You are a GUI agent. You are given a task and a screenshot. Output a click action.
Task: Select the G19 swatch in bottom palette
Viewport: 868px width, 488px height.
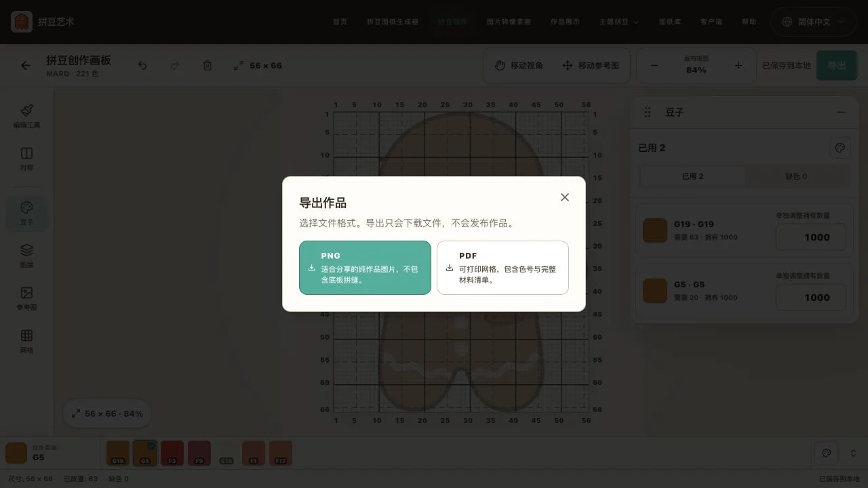118,453
